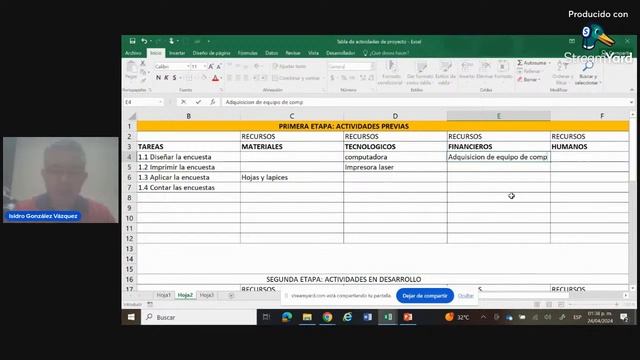Open the Archivo menu

coord(133,53)
